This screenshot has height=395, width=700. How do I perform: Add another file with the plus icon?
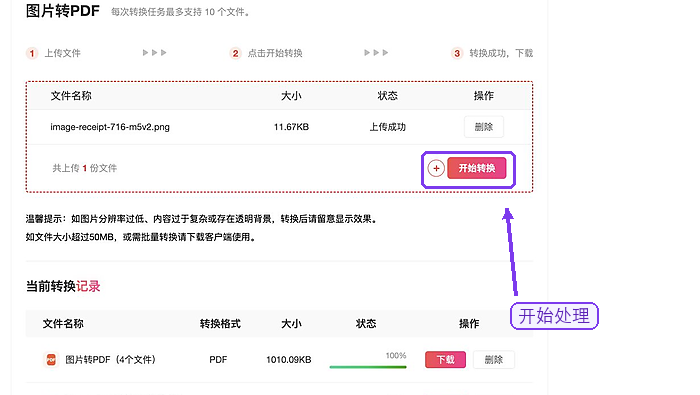[x=436, y=168]
